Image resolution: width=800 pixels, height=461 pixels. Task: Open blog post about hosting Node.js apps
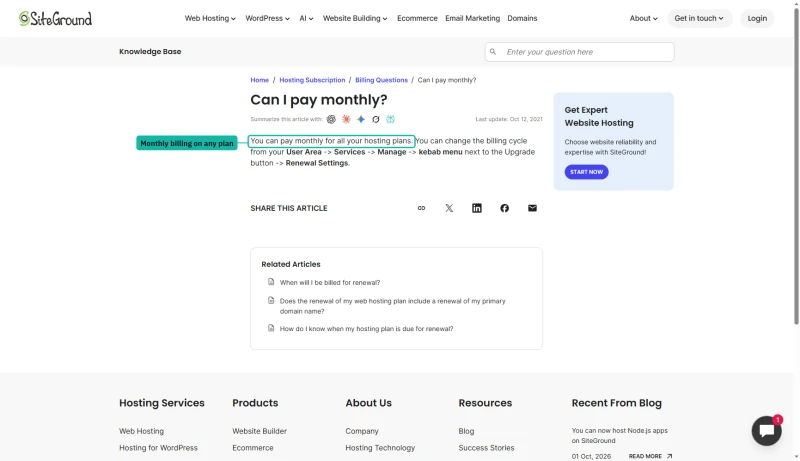(x=619, y=436)
